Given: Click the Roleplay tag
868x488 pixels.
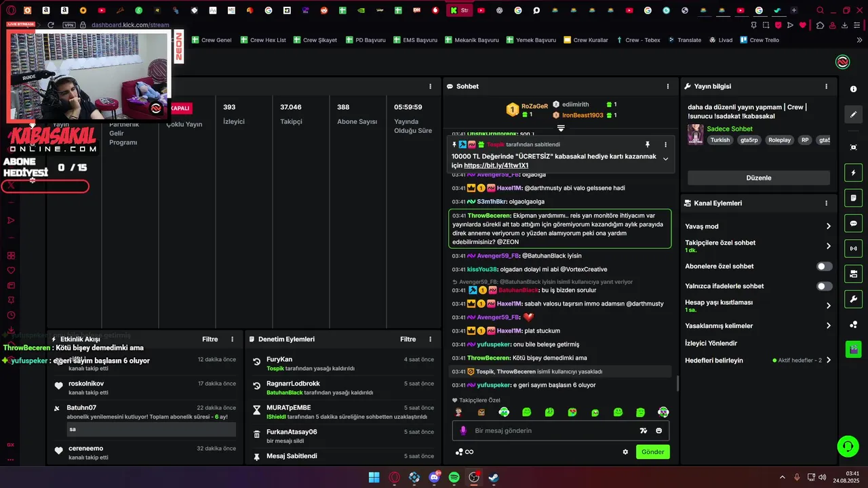Looking at the screenshot, I should pyautogui.click(x=779, y=140).
